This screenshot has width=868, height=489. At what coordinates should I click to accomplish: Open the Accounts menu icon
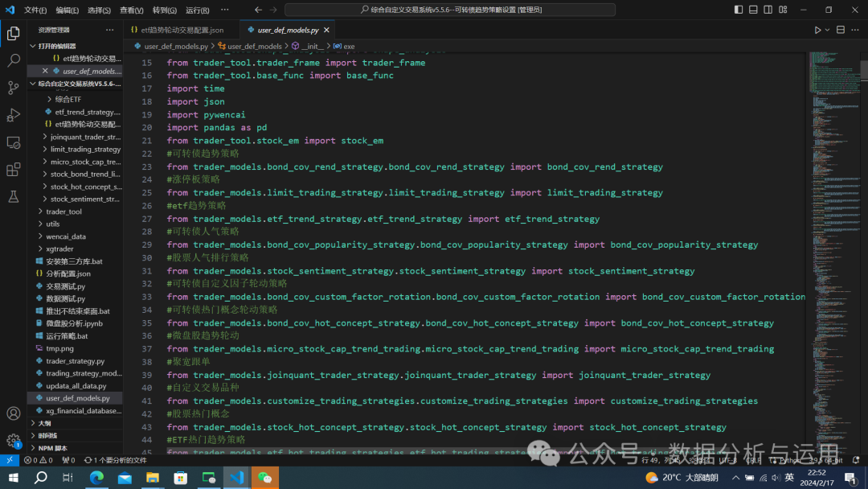(x=14, y=413)
